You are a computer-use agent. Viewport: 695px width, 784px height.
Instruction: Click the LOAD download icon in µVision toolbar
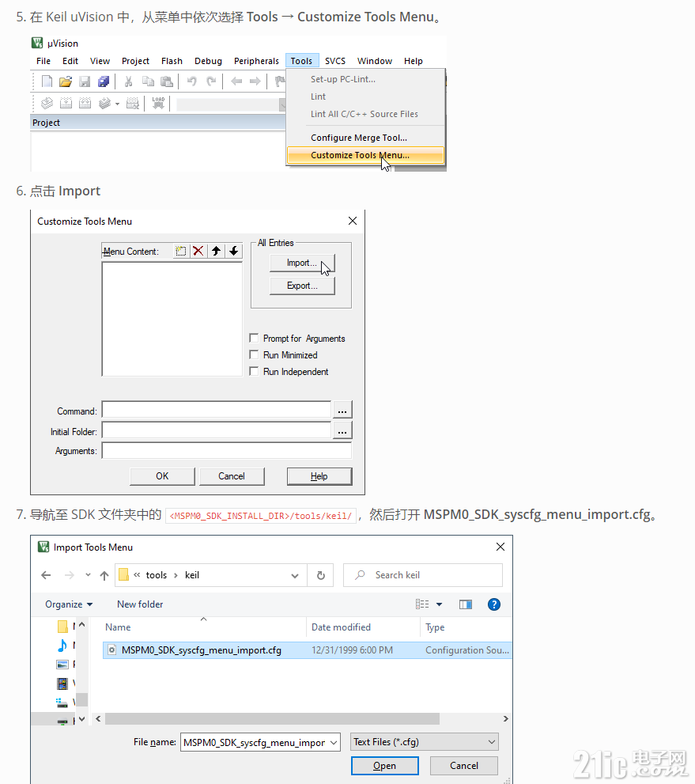[x=158, y=104]
